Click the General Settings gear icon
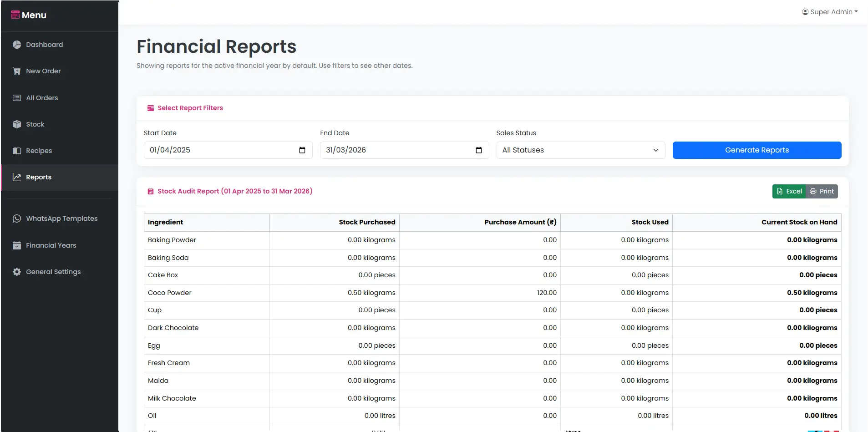This screenshot has height=432, width=868. 17,272
